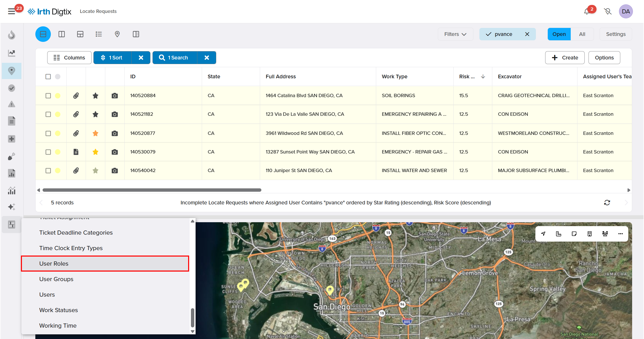Click the map pin view icon
This screenshot has height=339, width=644.
point(117,34)
